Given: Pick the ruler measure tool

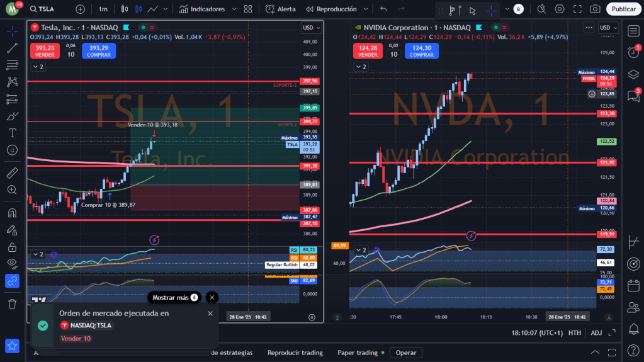Looking at the screenshot, I should [x=12, y=173].
